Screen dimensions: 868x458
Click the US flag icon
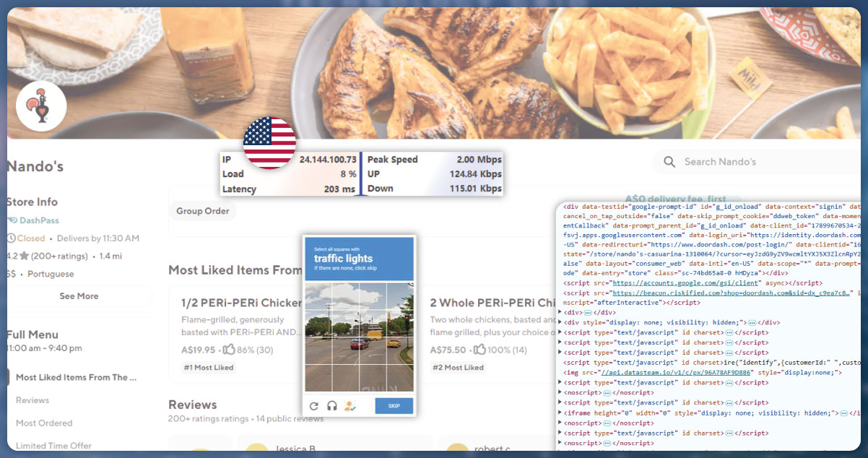click(269, 142)
